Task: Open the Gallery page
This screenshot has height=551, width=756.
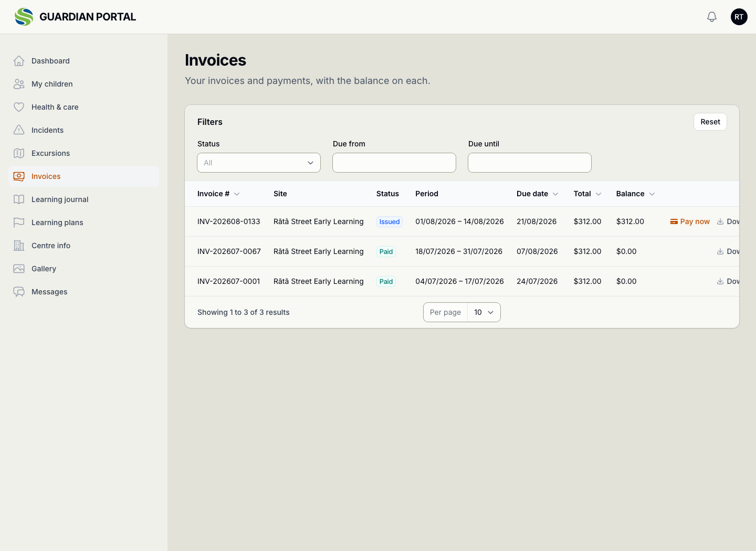Action: coord(84,269)
